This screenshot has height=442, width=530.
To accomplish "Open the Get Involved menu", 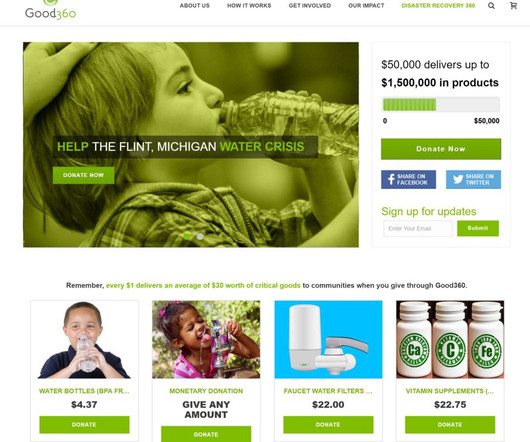I will pos(310,6).
